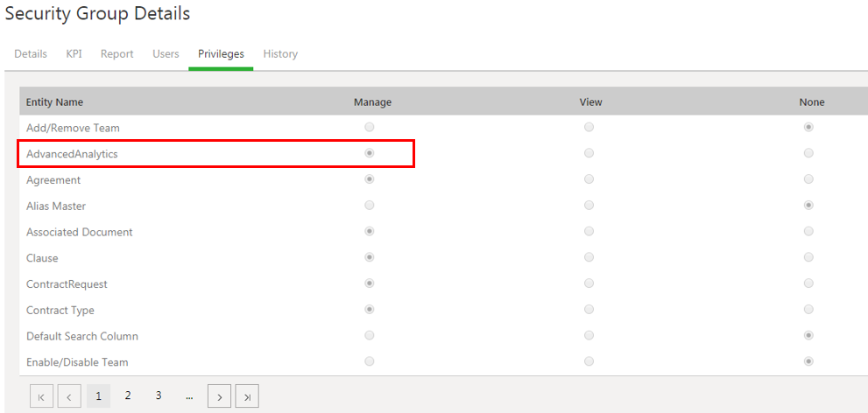Go to next page arrow

pos(219,396)
